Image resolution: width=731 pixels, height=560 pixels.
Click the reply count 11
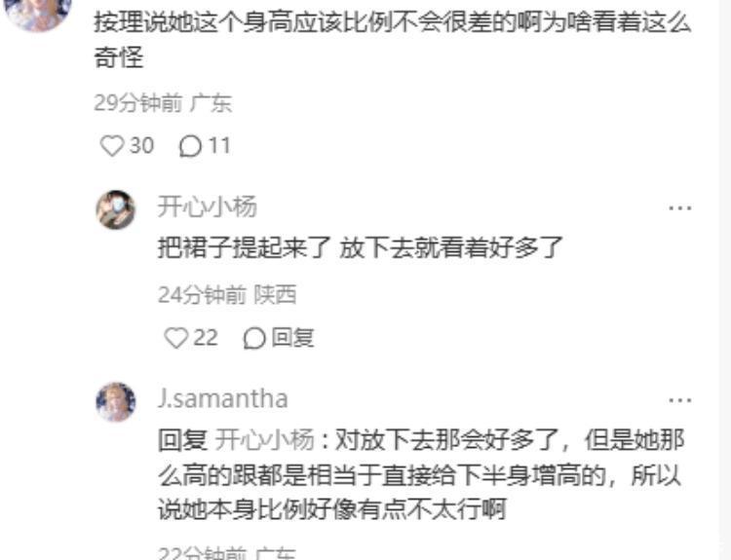[219, 146]
